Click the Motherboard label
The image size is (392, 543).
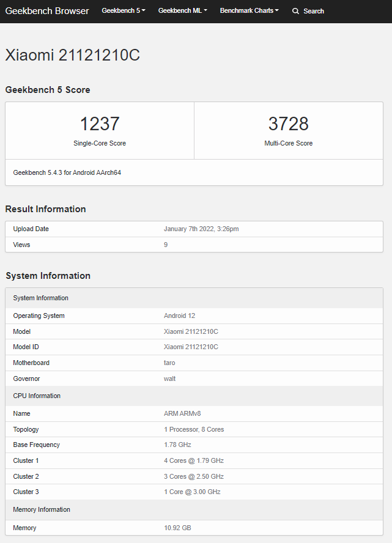pos(31,363)
